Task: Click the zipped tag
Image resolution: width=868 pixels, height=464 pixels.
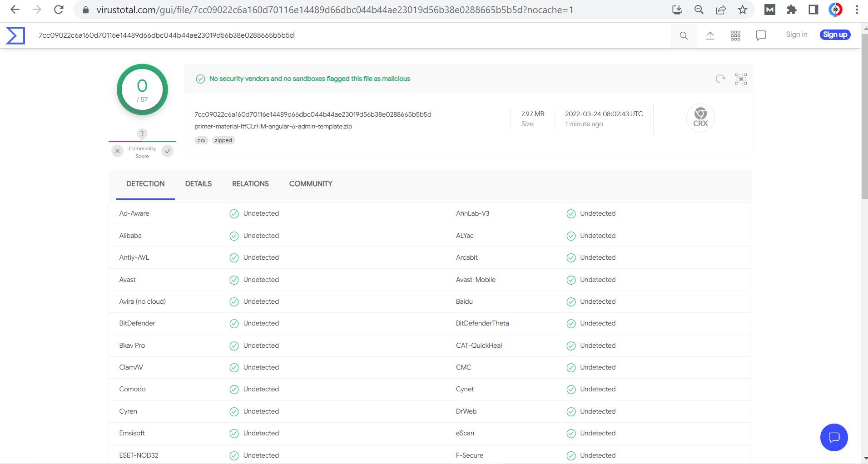Action: pos(223,140)
